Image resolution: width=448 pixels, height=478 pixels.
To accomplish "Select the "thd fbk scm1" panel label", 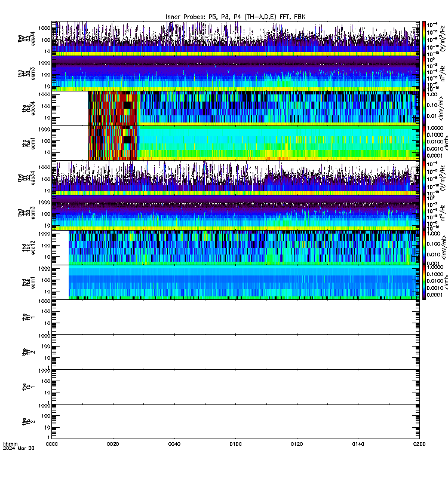I will (x=29, y=283).
